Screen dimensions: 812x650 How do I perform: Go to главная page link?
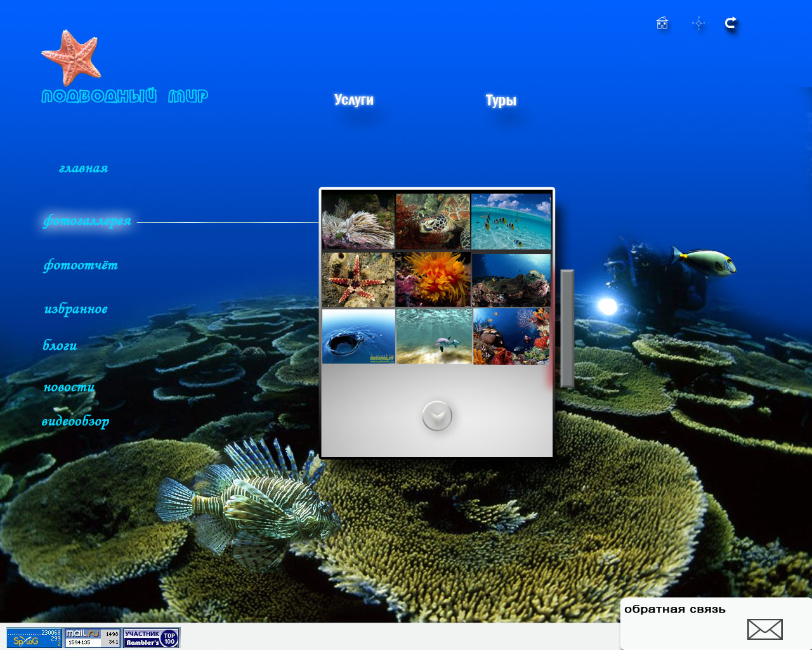pyautogui.click(x=83, y=168)
